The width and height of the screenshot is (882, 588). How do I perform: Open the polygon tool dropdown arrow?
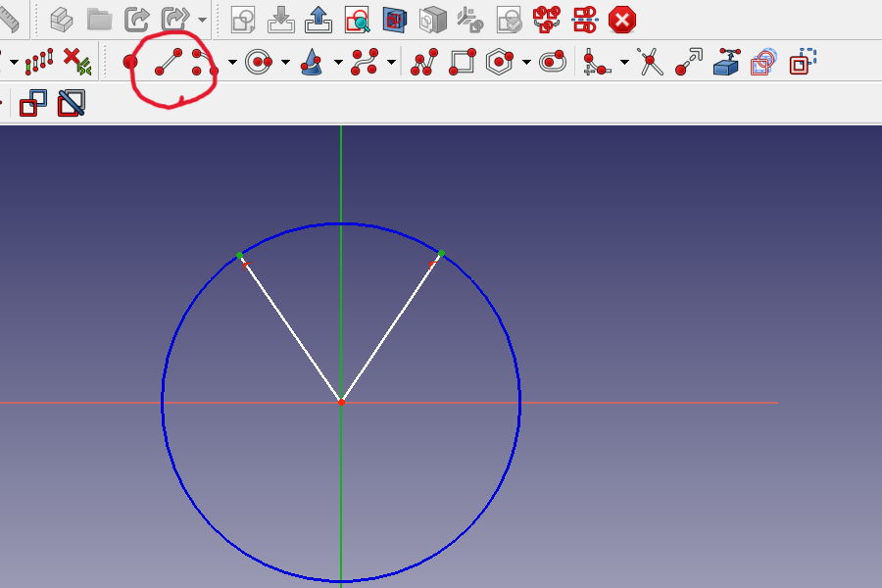point(525,61)
